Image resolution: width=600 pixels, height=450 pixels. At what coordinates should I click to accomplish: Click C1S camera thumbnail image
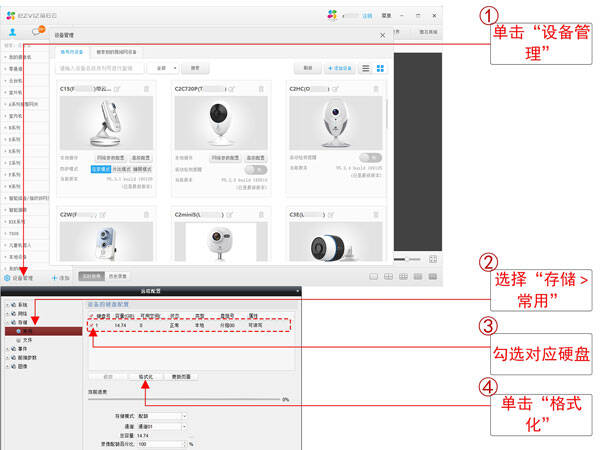pyautogui.click(x=106, y=123)
